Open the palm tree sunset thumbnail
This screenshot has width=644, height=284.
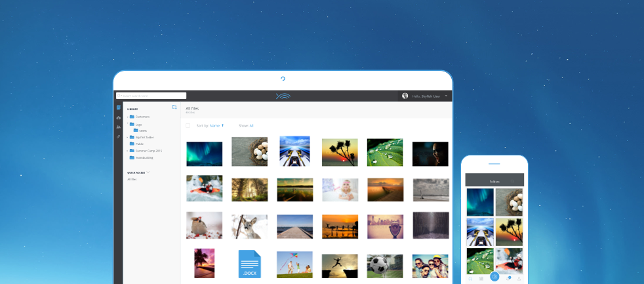pos(205,264)
